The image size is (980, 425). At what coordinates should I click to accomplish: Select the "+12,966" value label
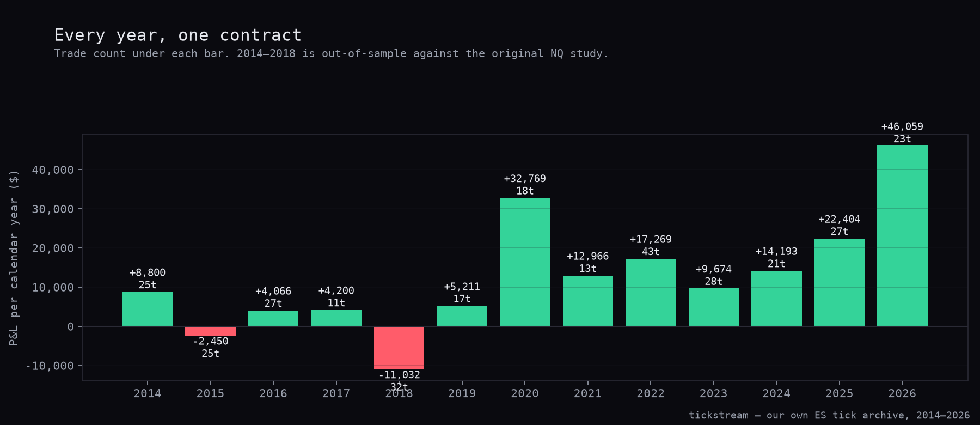click(588, 256)
